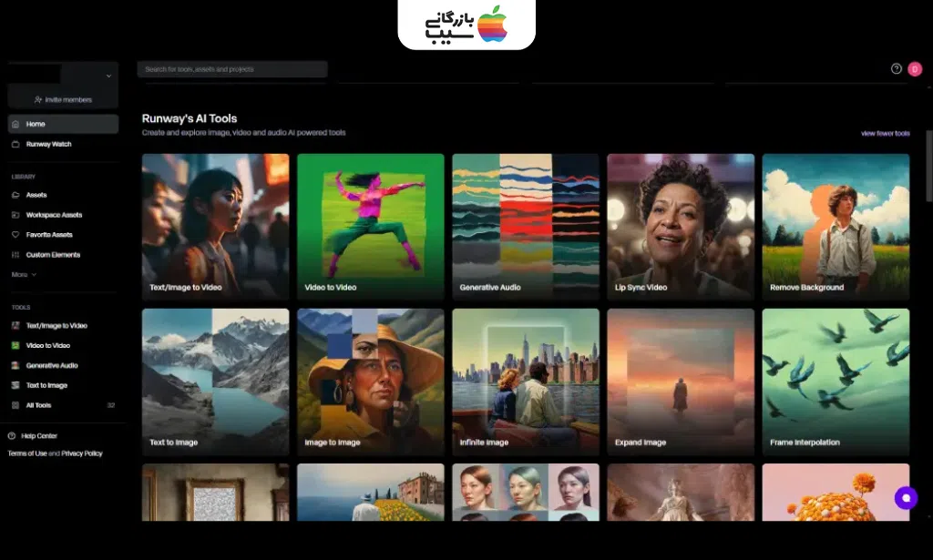Open the three women's faces thumbnail card
This screenshot has width=933, height=560.
(526, 493)
